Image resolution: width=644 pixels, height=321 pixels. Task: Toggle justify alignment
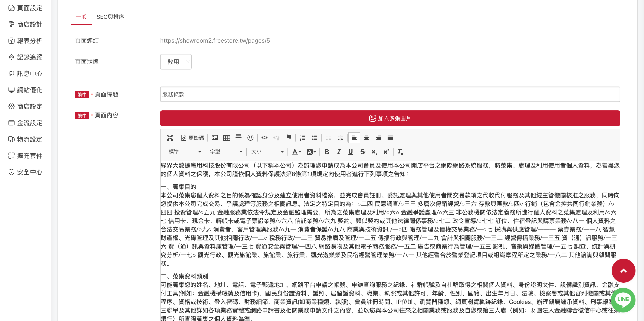(390, 138)
